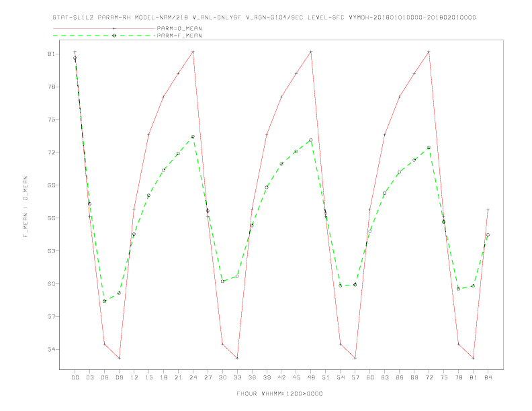Click the y-axis title F_MEAN | O_MEAN
Image resolution: width=532 pixels, height=411 pixels.
(26, 207)
